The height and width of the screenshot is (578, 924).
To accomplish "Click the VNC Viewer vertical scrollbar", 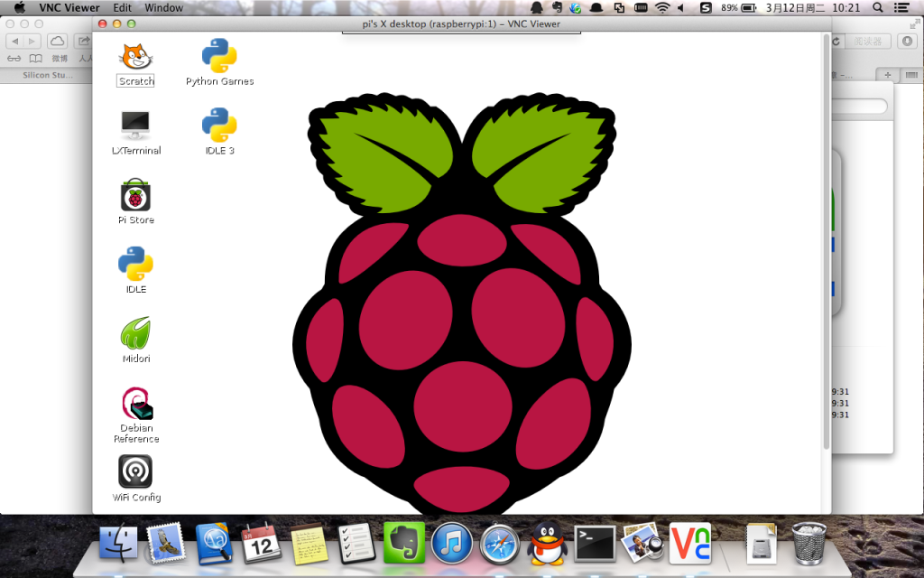I will click(827, 242).
